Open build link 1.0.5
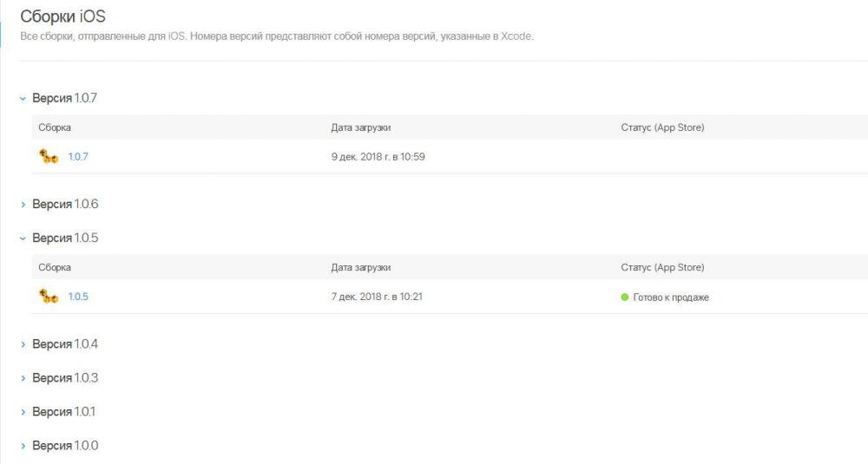The width and height of the screenshot is (868, 464). (x=78, y=297)
